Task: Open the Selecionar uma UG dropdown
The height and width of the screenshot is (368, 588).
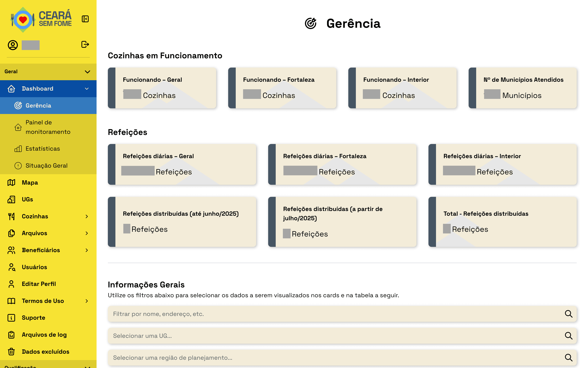Action: click(x=342, y=336)
